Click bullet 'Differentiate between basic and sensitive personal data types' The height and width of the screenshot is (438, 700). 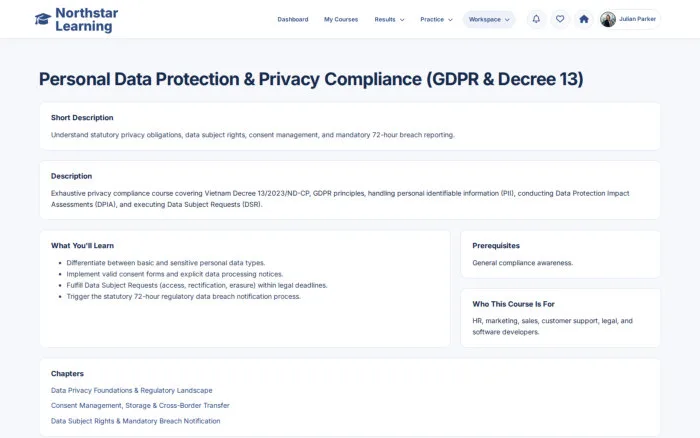[166, 263]
